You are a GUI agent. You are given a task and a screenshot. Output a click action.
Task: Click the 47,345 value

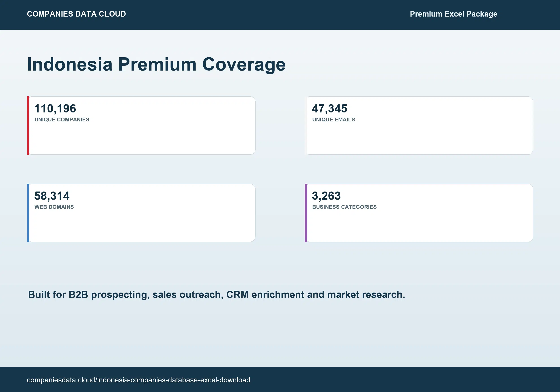[x=330, y=109]
